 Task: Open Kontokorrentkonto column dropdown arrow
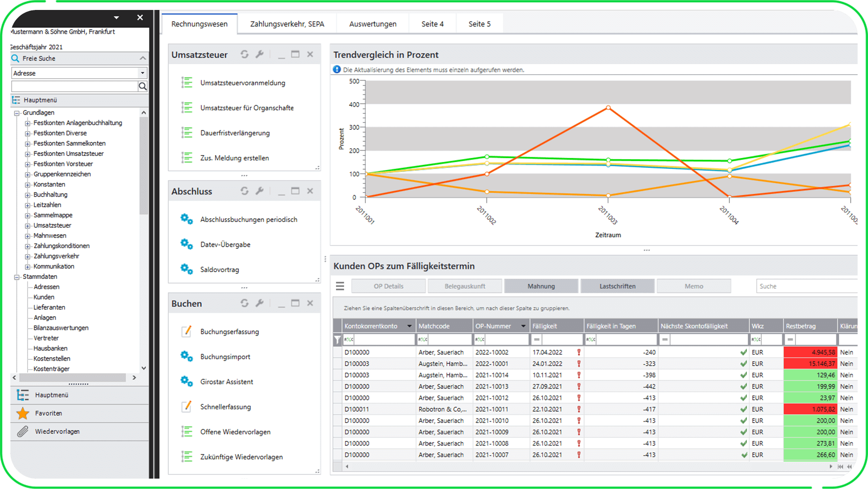[x=409, y=326]
